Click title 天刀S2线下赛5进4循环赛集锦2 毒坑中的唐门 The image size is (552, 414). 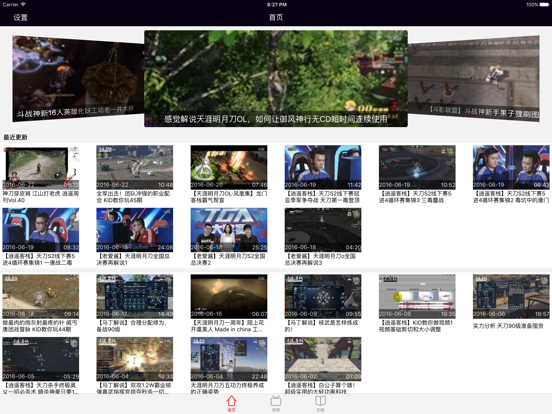[511, 197]
